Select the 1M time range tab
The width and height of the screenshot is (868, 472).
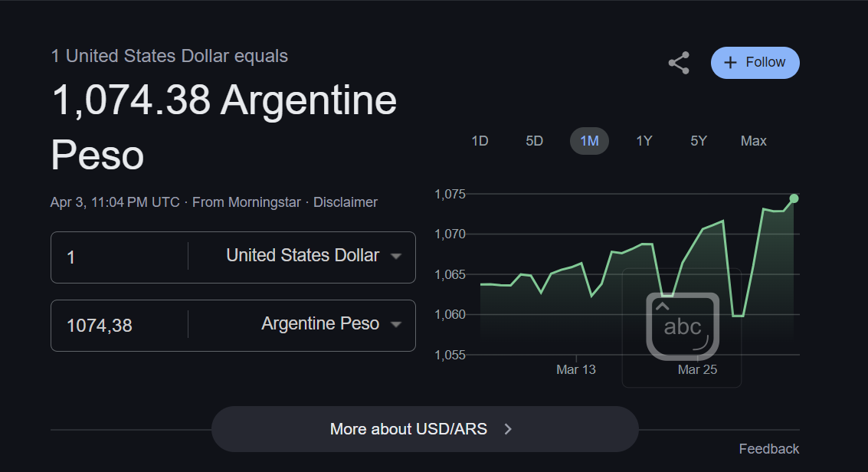pyautogui.click(x=589, y=141)
